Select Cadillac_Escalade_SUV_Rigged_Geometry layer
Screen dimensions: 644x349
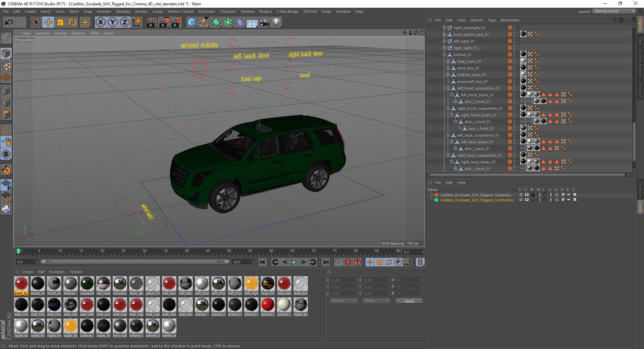(x=475, y=195)
